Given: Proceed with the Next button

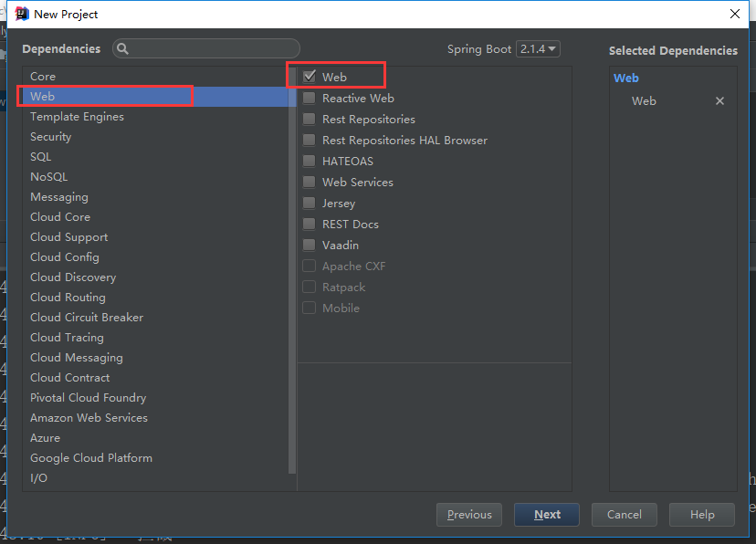Looking at the screenshot, I should click(546, 515).
